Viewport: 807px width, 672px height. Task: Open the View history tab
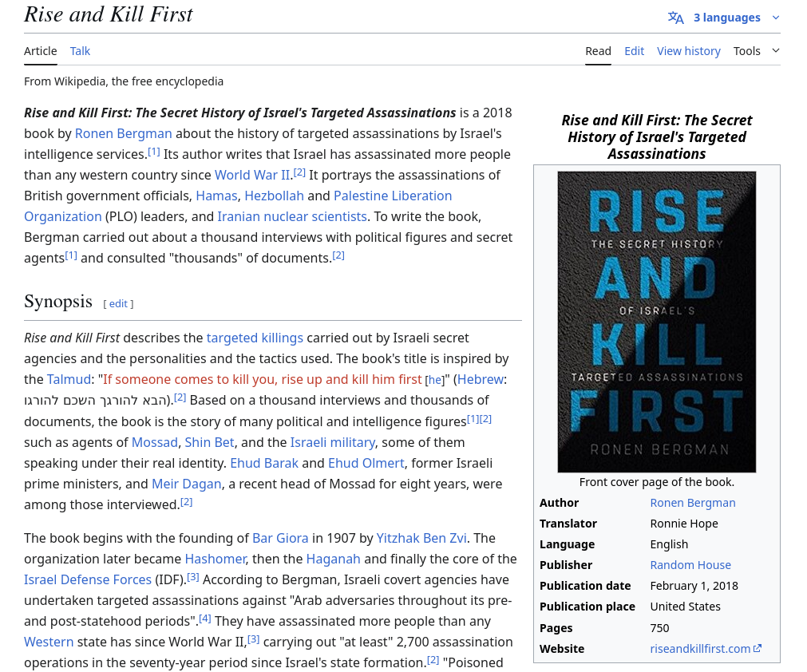point(689,51)
